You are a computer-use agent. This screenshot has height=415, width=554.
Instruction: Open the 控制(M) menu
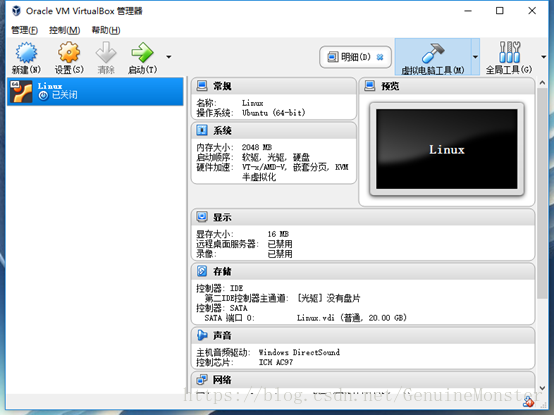click(65, 30)
